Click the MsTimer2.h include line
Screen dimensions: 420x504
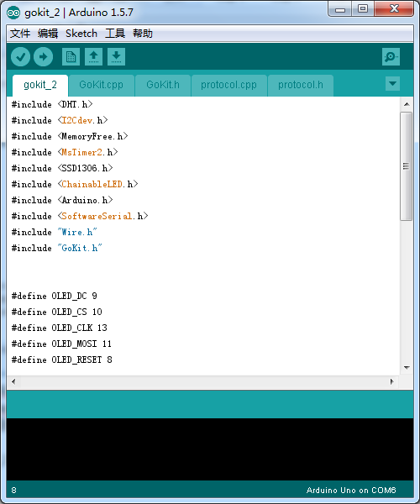[x=65, y=152]
